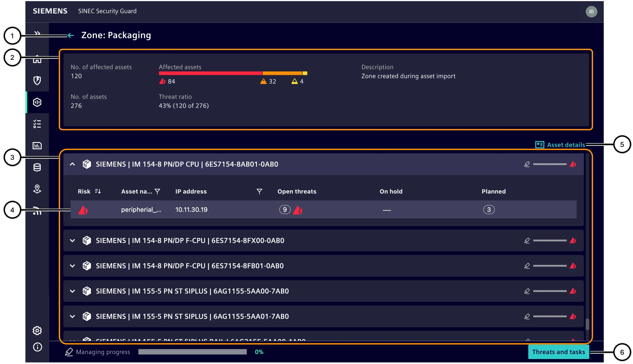Click the progress bar on the 6ES7154-8AB01-0AB0 row
Screen dimensions: 633x364
point(550,164)
